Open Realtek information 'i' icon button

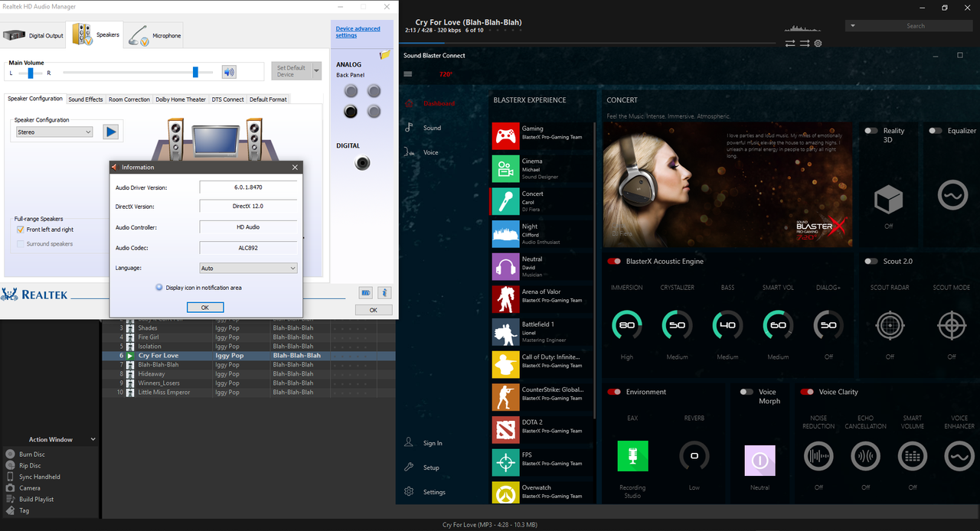pos(385,292)
